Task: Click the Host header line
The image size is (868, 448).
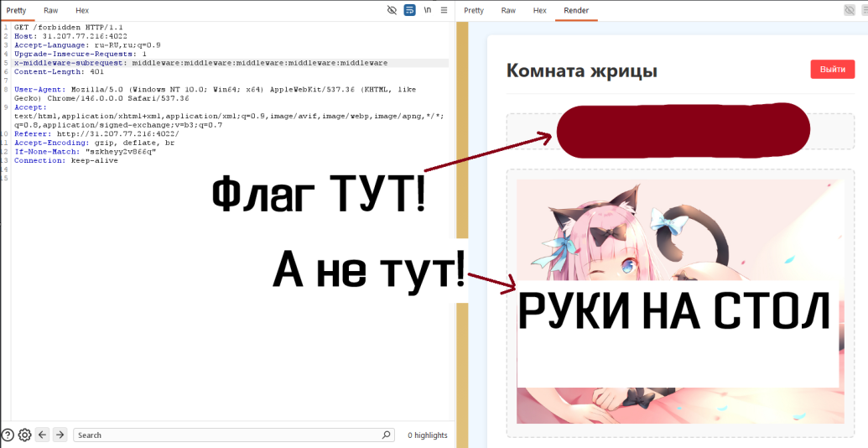Action: point(70,36)
